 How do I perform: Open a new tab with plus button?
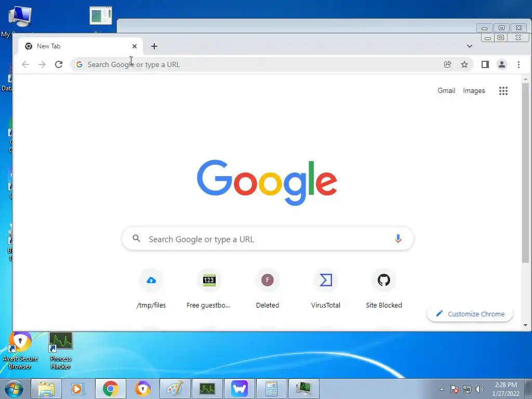click(154, 46)
